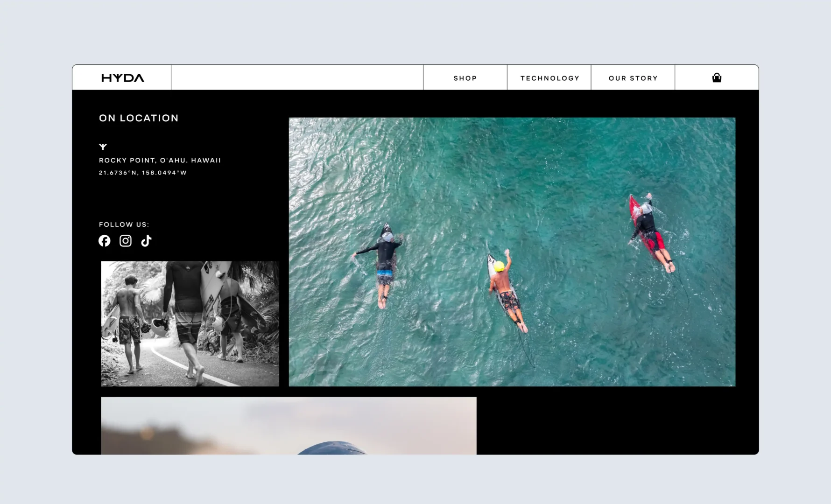Go to the Technology page
Image resolution: width=831 pixels, height=504 pixels.
(549, 78)
